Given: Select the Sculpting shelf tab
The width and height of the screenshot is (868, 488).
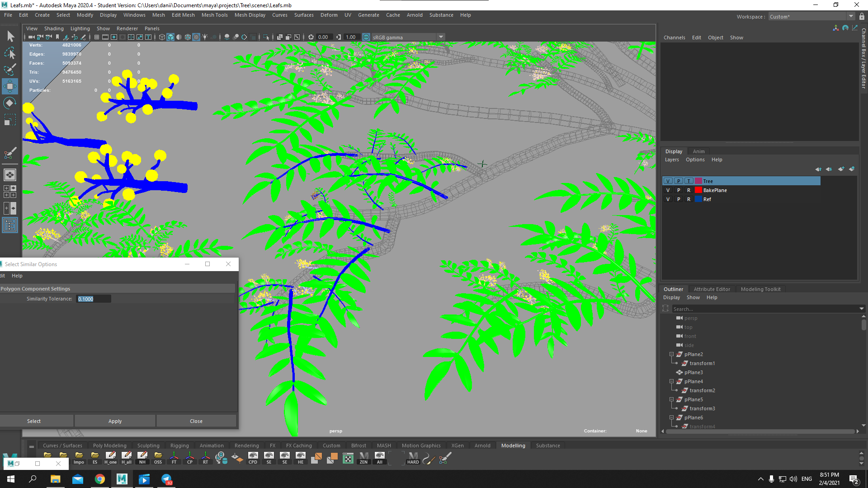Looking at the screenshot, I should (x=148, y=446).
